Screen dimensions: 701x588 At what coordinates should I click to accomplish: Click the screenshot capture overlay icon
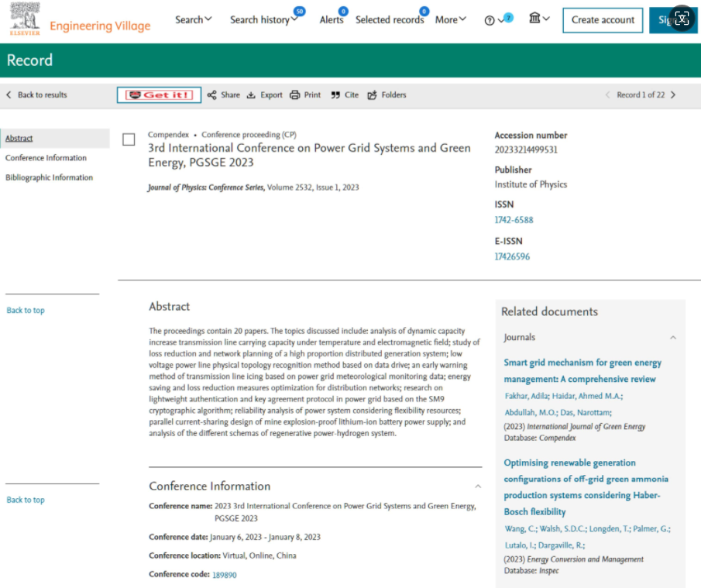click(x=682, y=19)
